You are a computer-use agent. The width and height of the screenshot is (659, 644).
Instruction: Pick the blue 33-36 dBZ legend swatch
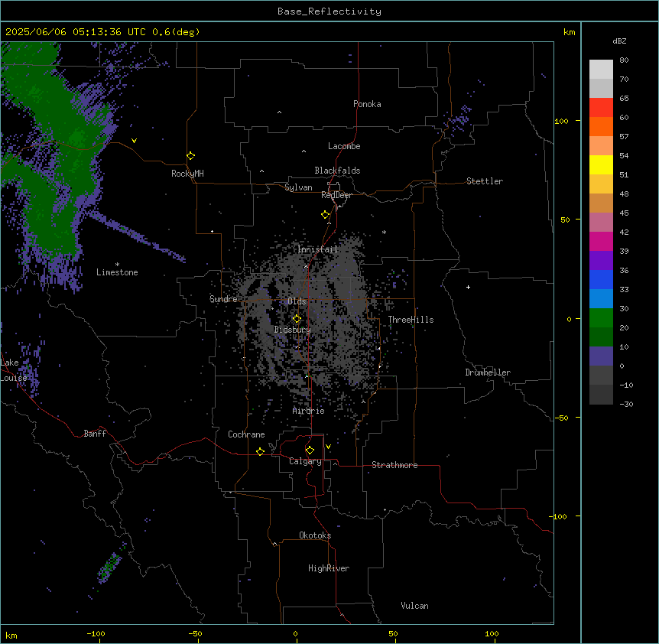coord(601,280)
